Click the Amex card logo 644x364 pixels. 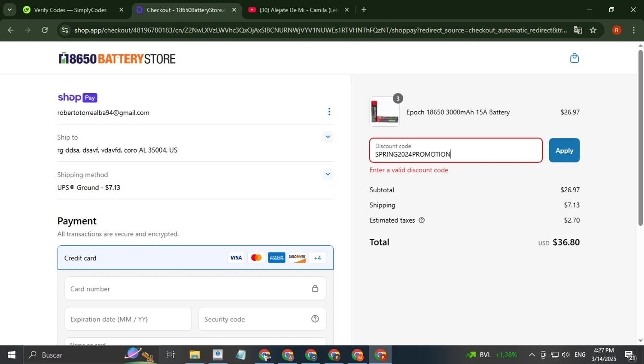[276, 258]
